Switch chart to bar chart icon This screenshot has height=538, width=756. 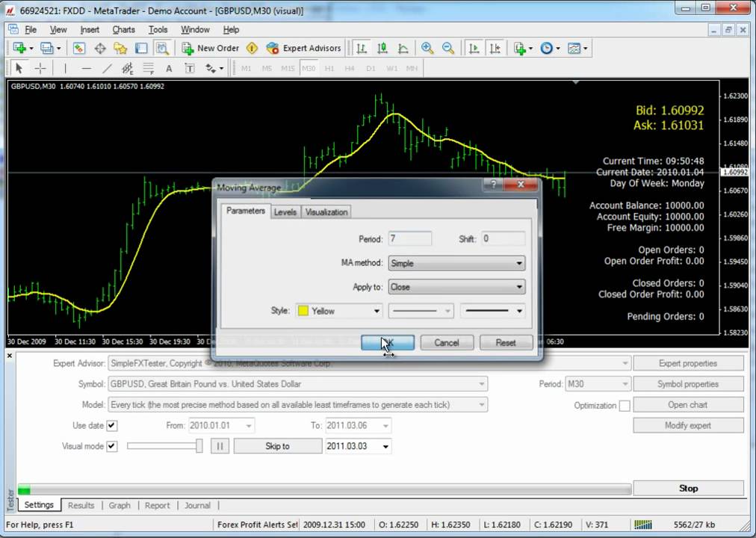[x=362, y=49]
